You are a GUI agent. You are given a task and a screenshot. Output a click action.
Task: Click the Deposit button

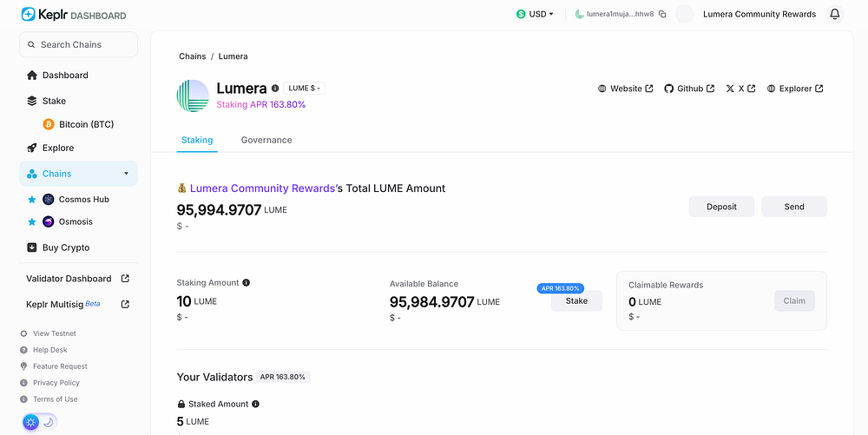[721, 207]
